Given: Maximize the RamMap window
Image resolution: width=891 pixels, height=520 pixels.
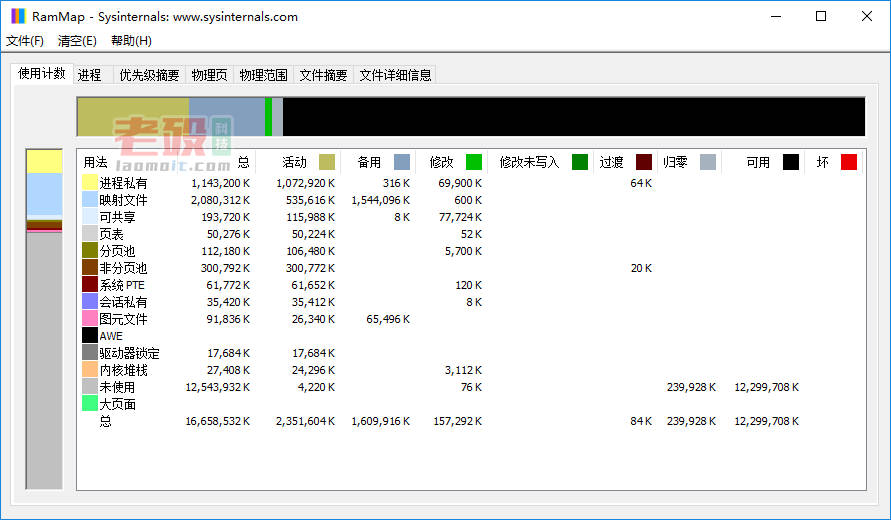Looking at the screenshot, I should click(821, 16).
